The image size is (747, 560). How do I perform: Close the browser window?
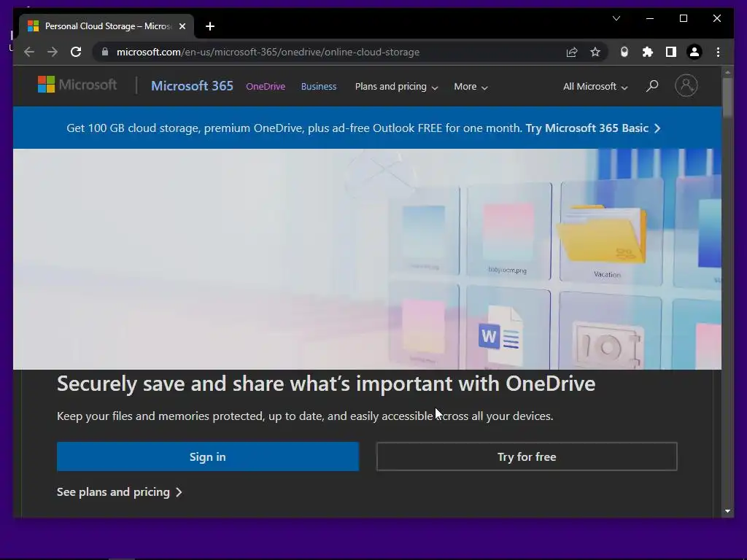[x=716, y=18]
